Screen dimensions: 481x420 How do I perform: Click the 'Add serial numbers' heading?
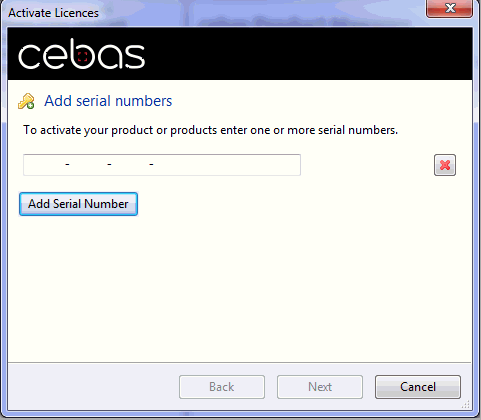[x=108, y=101]
